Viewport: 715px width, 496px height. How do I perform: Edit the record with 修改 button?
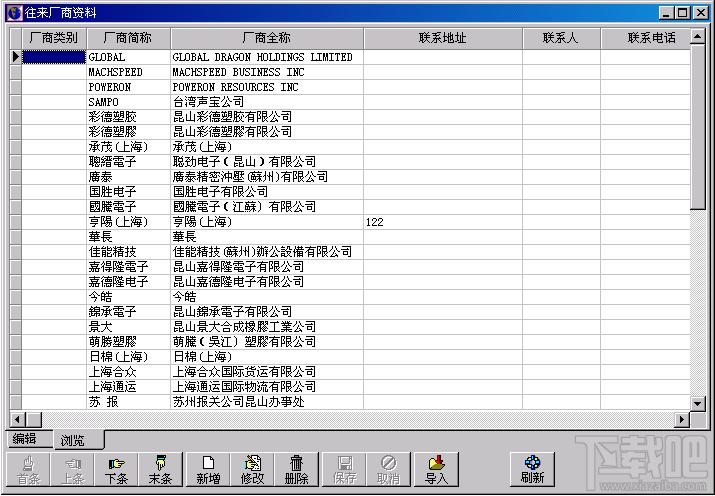(x=252, y=470)
